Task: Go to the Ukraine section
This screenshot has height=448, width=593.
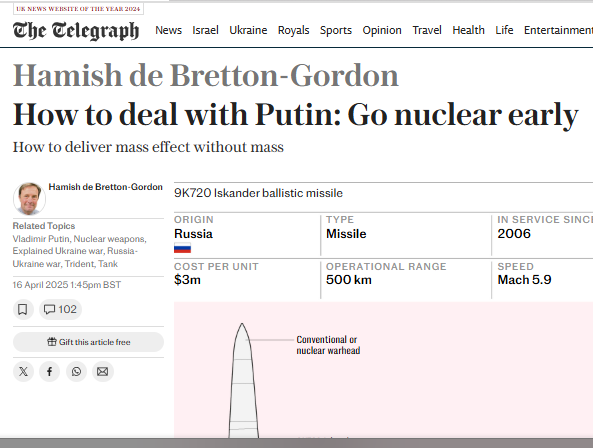Action: (248, 30)
